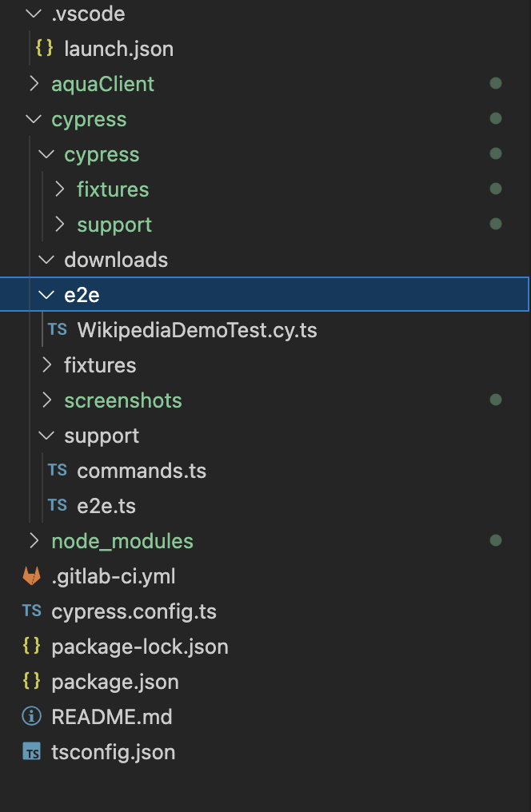
Task: Expand the green nested fixtures folder chevron
Action: click(x=59, y=189)
